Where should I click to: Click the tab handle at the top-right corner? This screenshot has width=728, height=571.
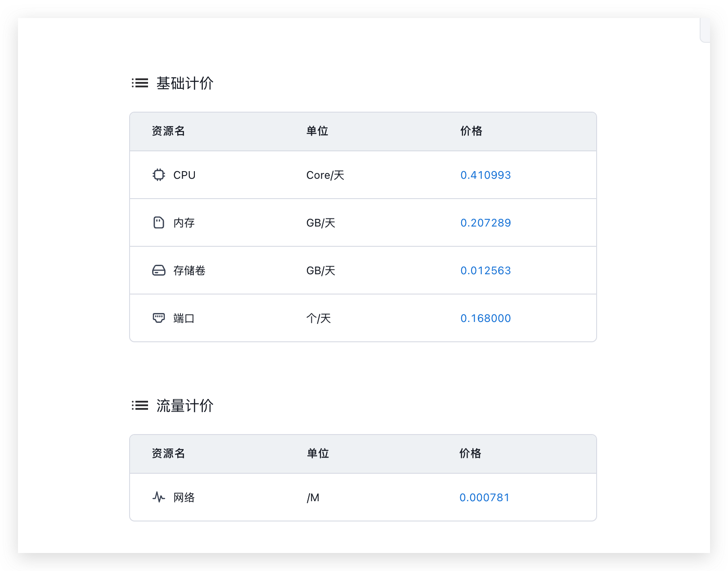tap(705, 30)
